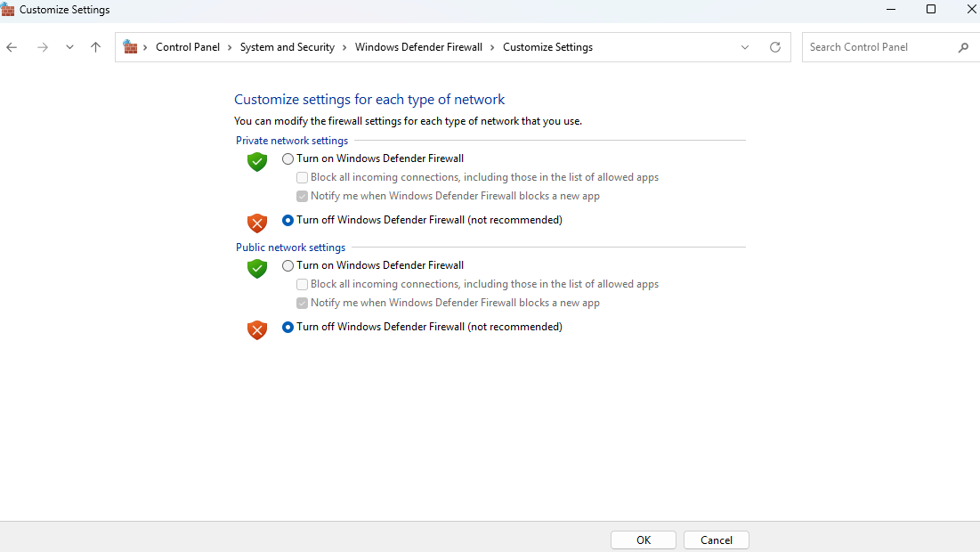Click the firewall icon in address bar
The width and height of the screenshot is (980, 552).
click(x=130, y=47)
